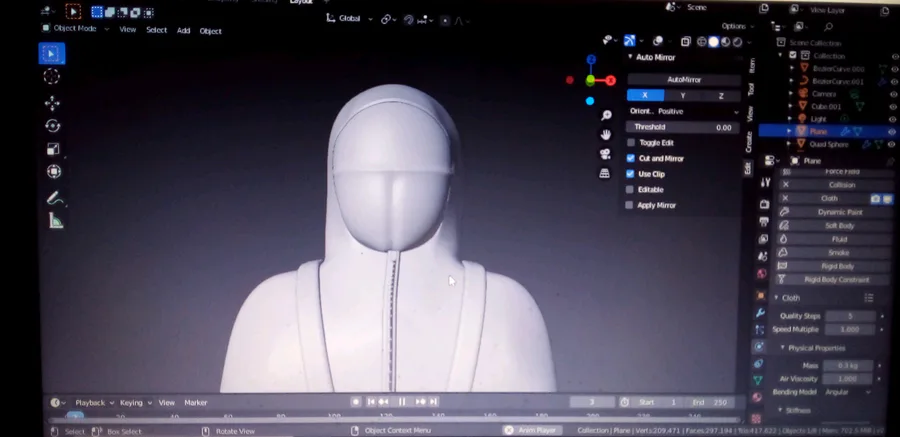Toggle X-ray view icon
The width and height of the screenshot is (900, 437).
click(686, 42)
